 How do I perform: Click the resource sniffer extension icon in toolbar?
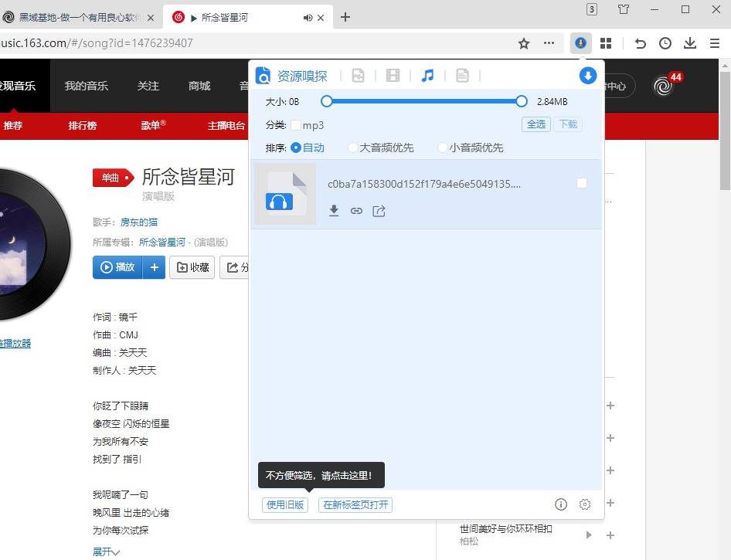581,43
